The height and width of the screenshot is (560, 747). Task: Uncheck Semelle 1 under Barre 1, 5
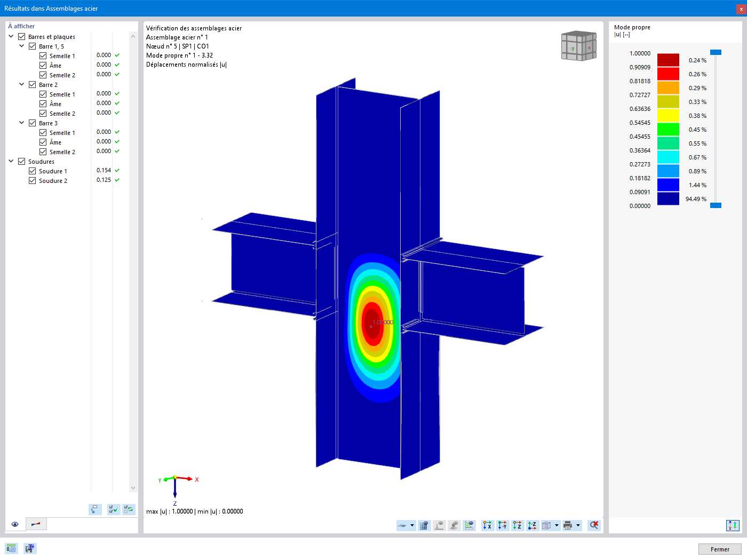43,56
